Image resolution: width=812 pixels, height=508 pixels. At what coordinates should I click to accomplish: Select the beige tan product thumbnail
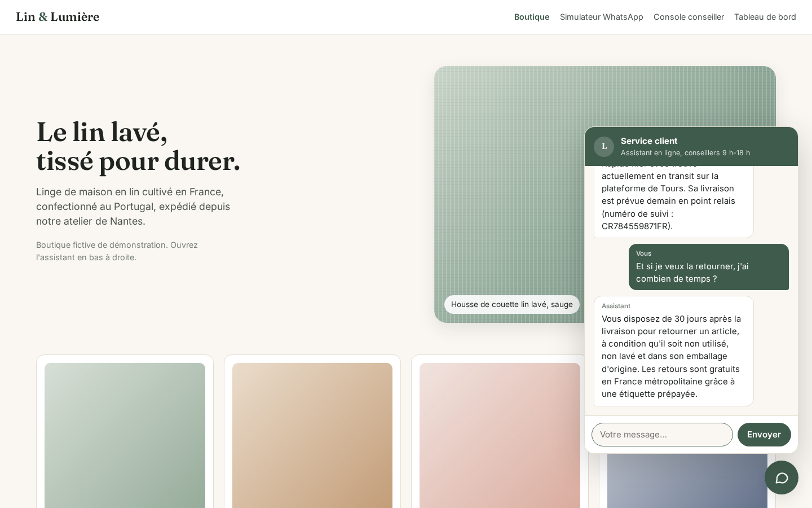[312, 435]
